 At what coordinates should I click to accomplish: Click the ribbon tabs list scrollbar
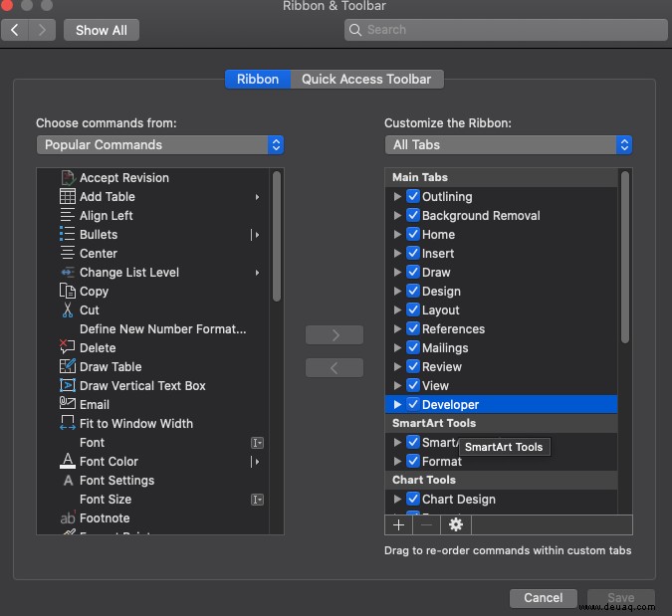[625, 257]
